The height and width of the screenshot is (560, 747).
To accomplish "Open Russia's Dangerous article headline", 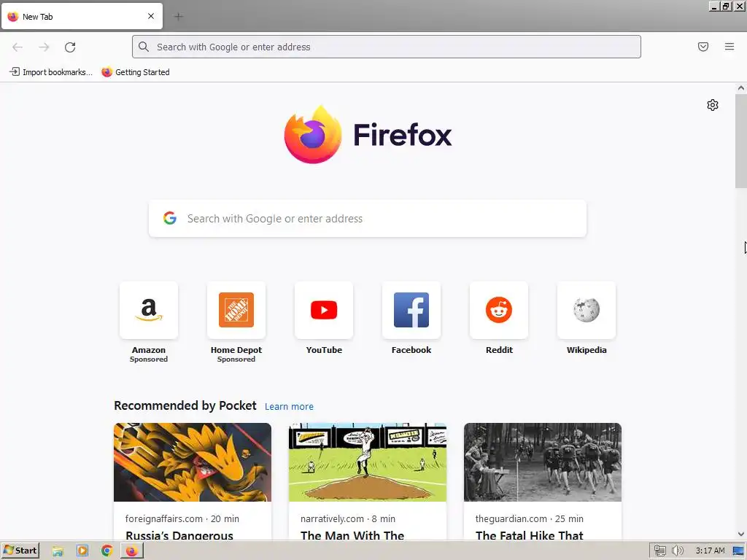I will point(179,535).
